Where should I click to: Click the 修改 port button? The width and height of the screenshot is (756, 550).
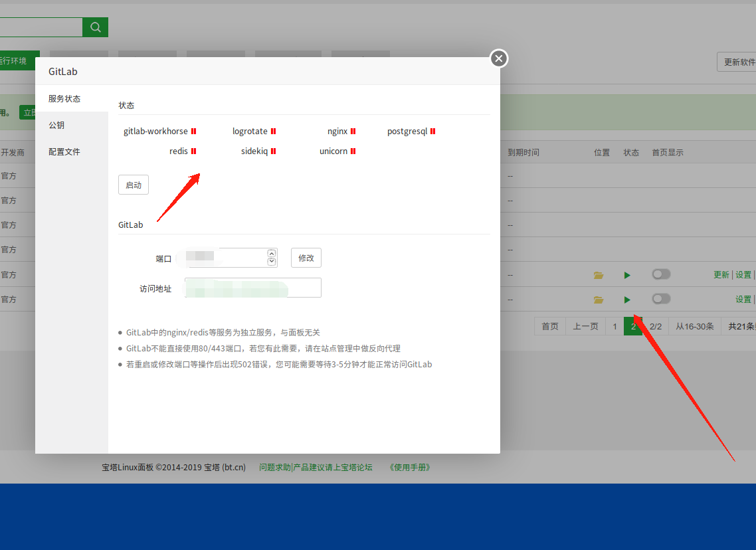pos(306,258)
